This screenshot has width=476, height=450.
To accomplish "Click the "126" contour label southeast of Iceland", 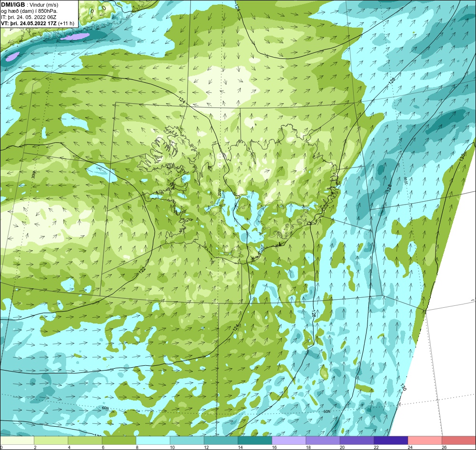I will (x=313, y=313).
